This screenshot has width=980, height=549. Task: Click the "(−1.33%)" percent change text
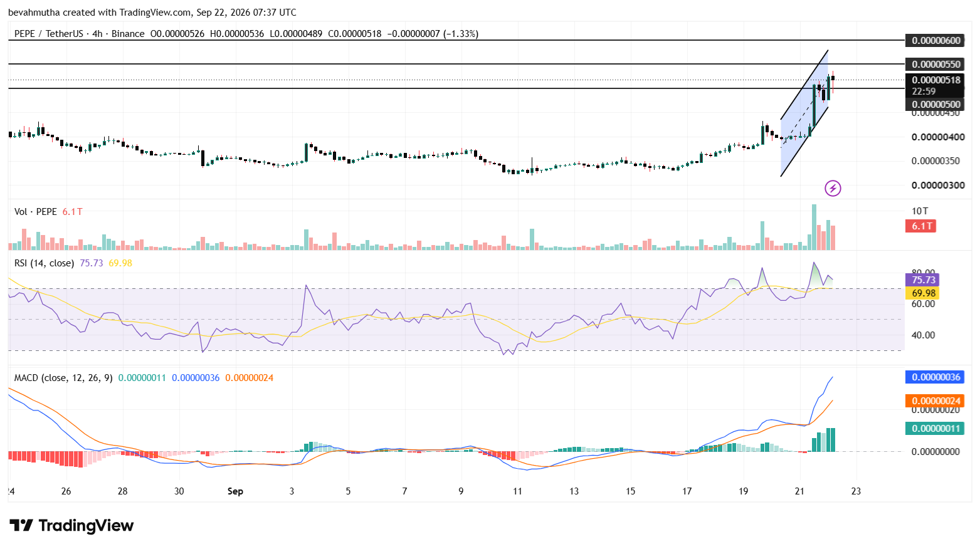[461, 34]
